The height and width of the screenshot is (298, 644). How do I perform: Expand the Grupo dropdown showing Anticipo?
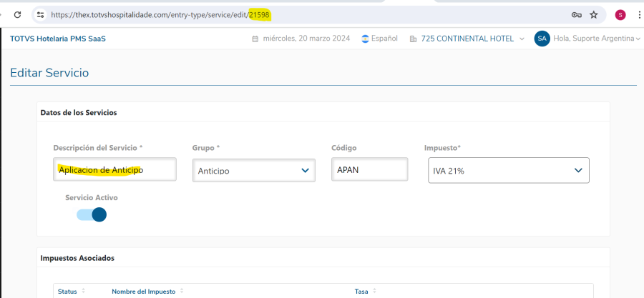(254, 170)
